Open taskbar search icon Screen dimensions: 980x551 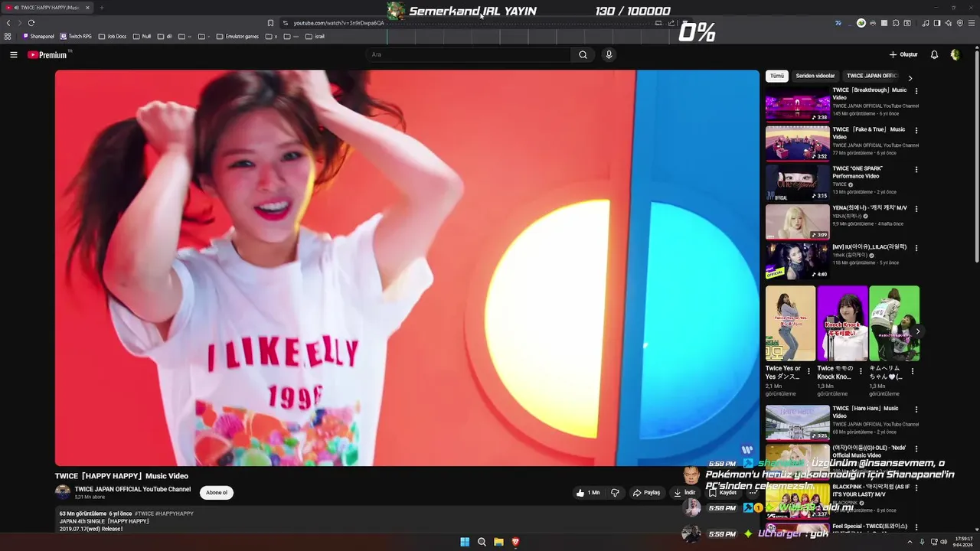tap(482, 542)
